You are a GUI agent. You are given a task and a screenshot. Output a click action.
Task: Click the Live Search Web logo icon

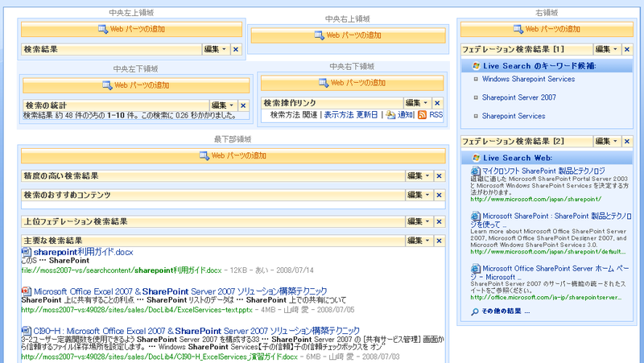476,158
